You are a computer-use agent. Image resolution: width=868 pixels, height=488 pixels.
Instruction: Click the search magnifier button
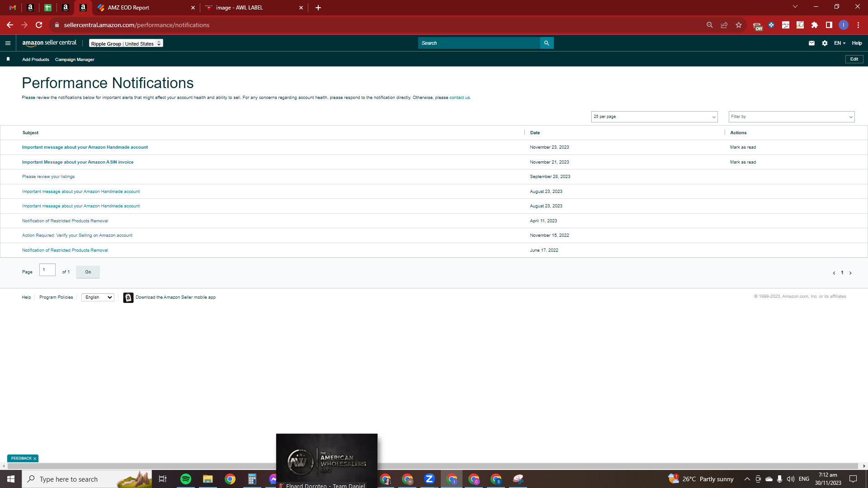[547, 43]
